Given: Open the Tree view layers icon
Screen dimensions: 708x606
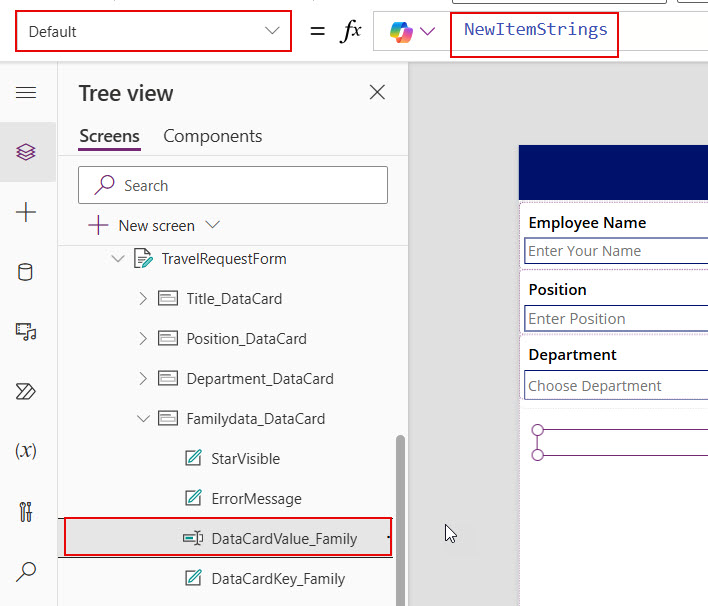Looking at the screenshot, I should pyautogui.click(x=26, y=152).
